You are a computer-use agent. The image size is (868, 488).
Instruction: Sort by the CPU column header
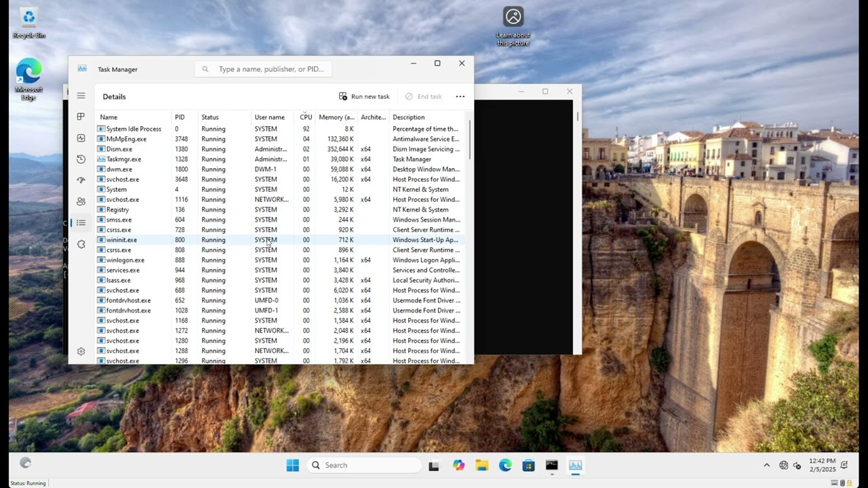click(x=306, y=117)
